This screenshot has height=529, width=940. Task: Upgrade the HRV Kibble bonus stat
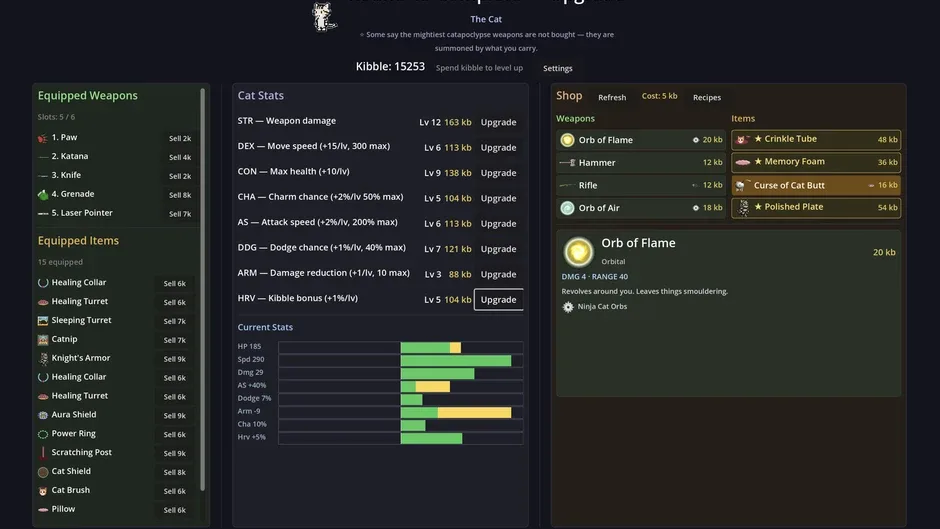coord(498,299)
